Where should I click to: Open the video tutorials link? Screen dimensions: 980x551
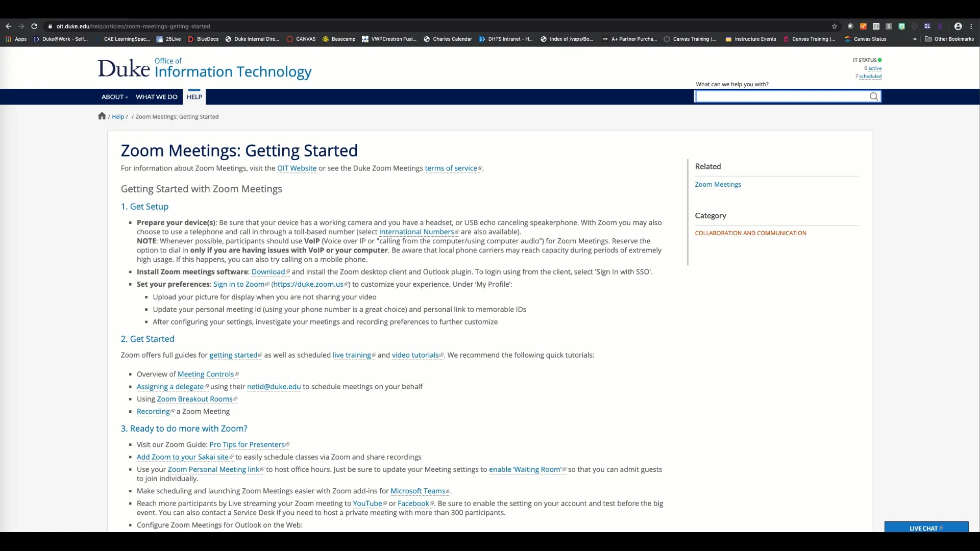click(418, 356)
